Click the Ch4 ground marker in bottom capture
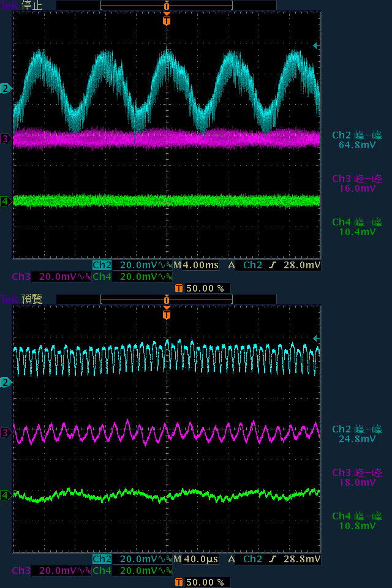392x588 pixels. click(x=6, y=496)
